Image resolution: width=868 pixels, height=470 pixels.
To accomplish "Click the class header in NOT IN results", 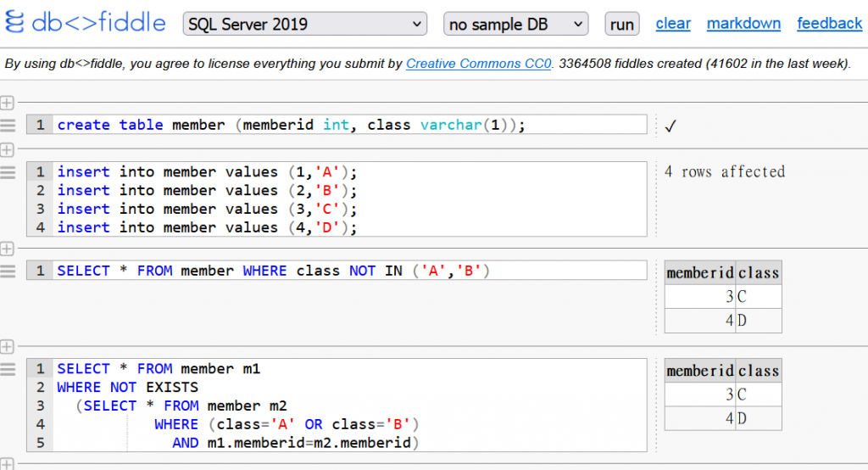I will tap(759, 272).
